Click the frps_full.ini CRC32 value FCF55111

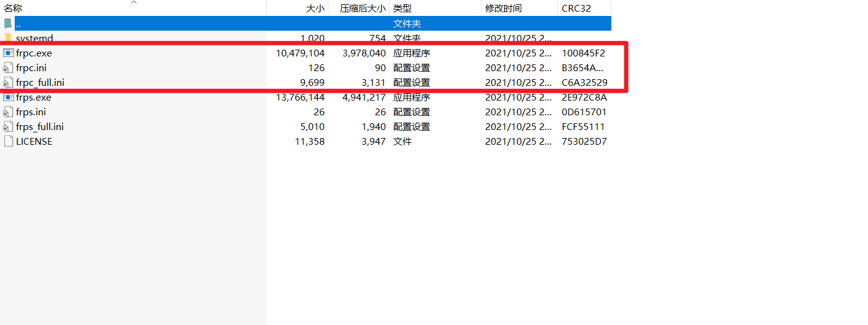(x=584, y=127)
